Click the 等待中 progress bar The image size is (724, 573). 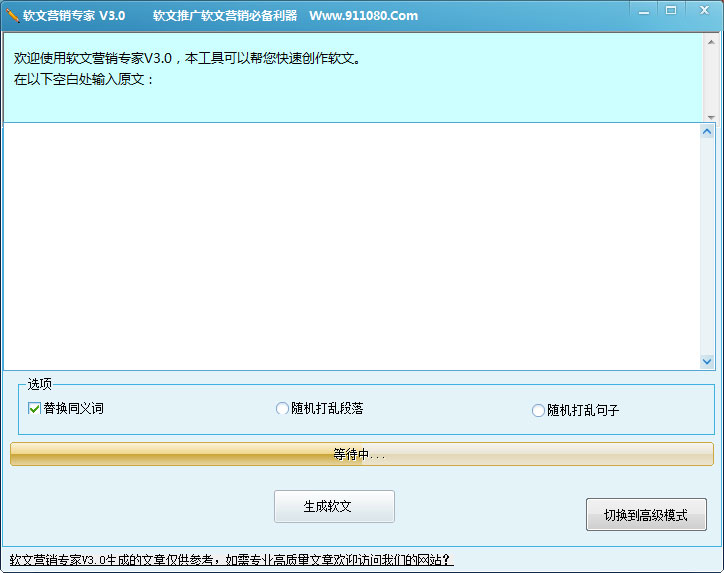coord(361,454)
